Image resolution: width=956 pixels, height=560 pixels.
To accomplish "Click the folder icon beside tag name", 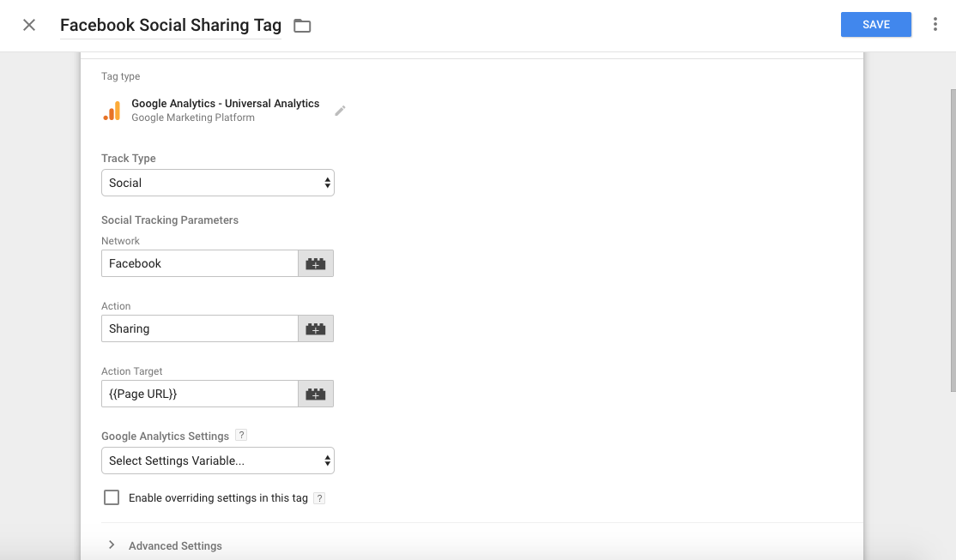I will coord(302,26).
